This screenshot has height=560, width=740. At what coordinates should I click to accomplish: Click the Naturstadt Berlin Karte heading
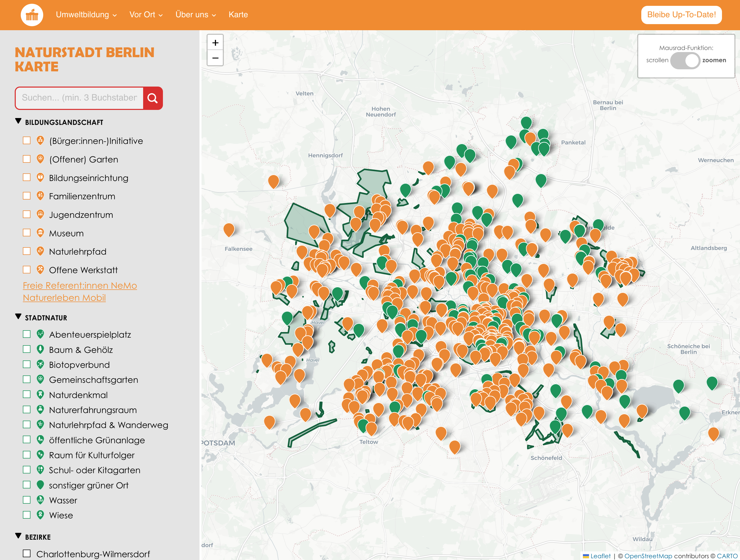[84, 60]
